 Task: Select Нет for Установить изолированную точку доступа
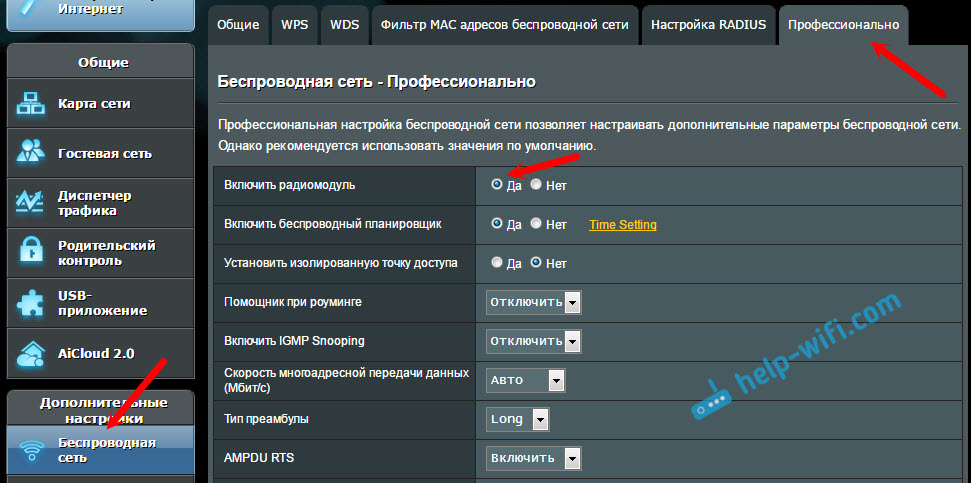536,263
